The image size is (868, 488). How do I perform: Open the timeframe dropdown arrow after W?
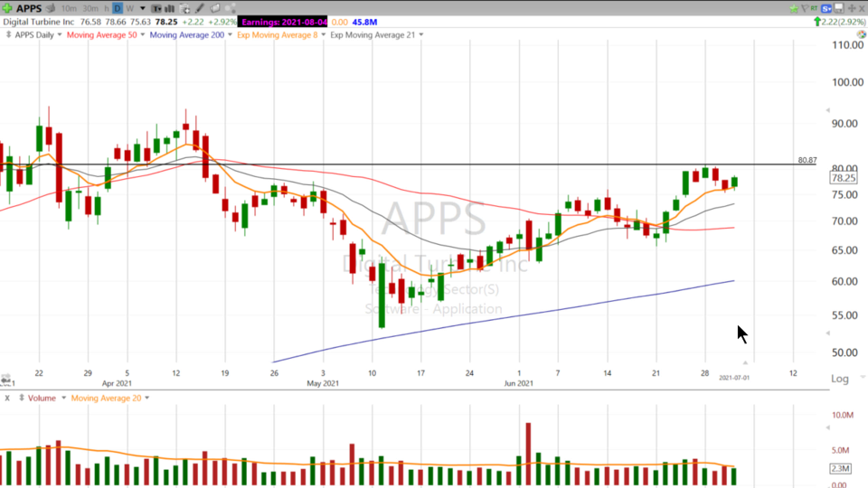[142, 8]
